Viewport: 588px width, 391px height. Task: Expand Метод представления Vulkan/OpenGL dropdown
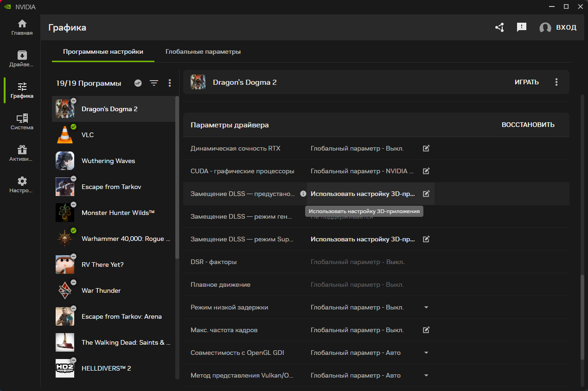426,375
